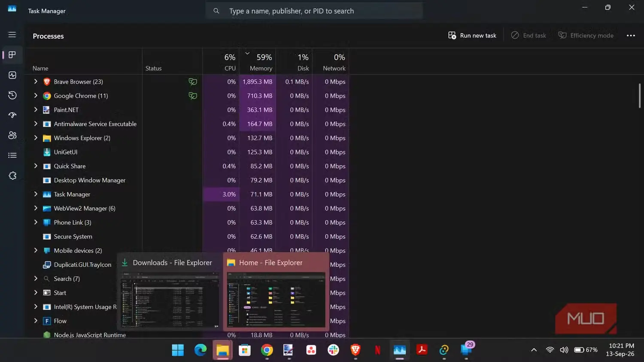Open the Services page puzzle icon
This screenshot has height=362, width=644.
coord(12,175)
